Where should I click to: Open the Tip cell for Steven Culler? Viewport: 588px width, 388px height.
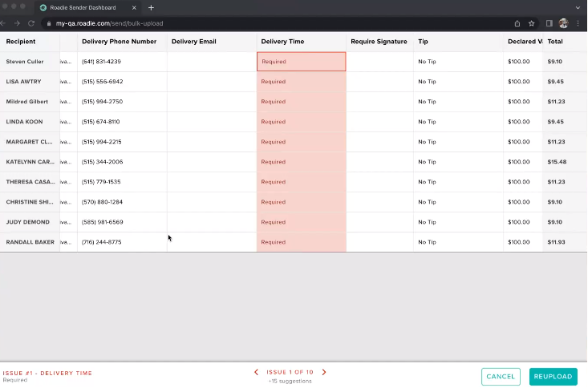[x=458, y=62]
